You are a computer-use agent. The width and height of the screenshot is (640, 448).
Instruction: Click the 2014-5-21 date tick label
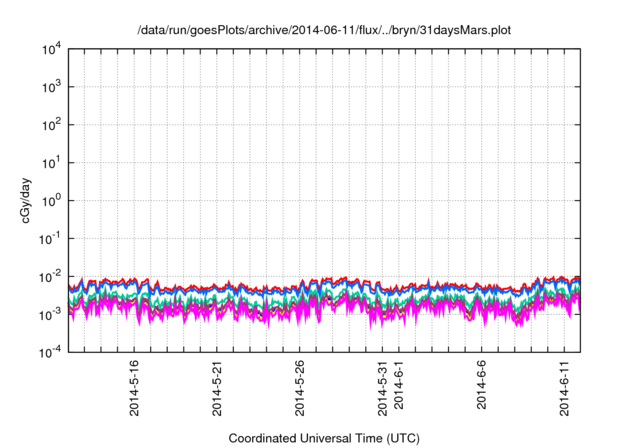click(x=218, y=390)
